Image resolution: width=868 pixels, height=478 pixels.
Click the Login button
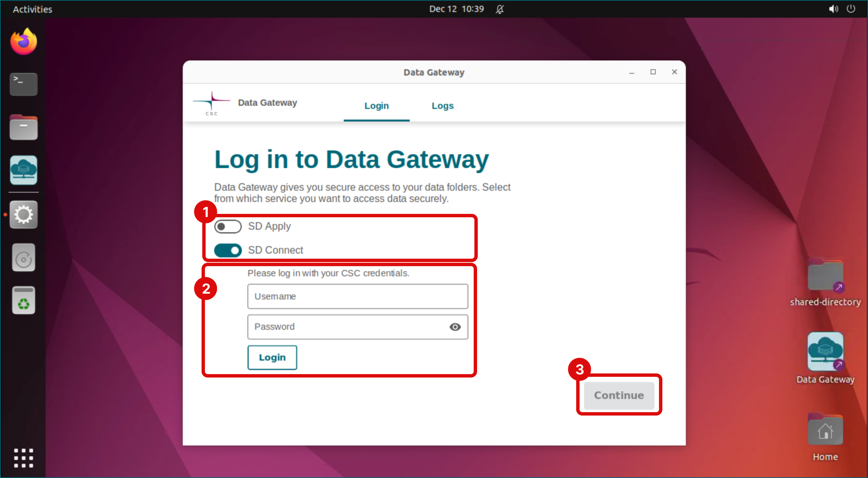pos(272,357)
